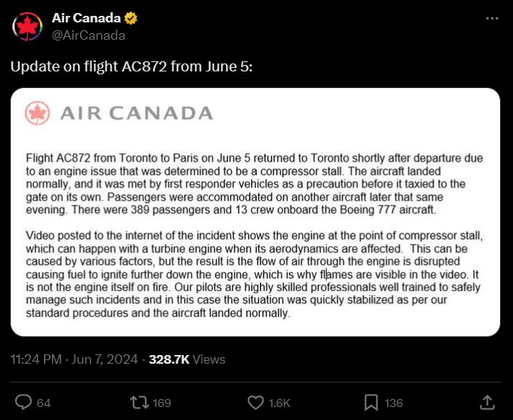
Task: Click the AIR CANADA wordmark in the statement
Action: (x=136, y=113)
